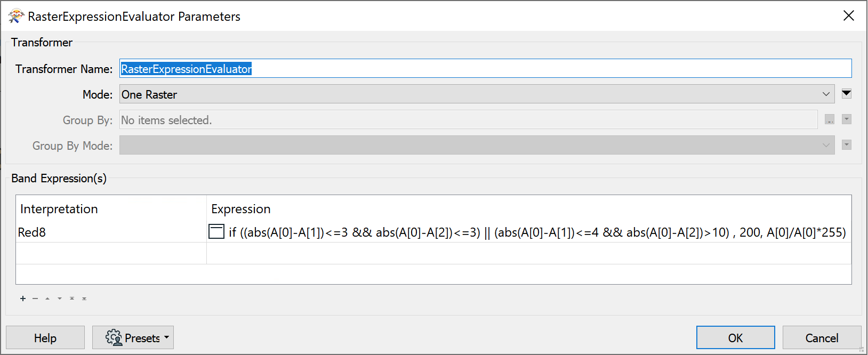Open the Mode dropdown set to One Raster

coord(477,94)
